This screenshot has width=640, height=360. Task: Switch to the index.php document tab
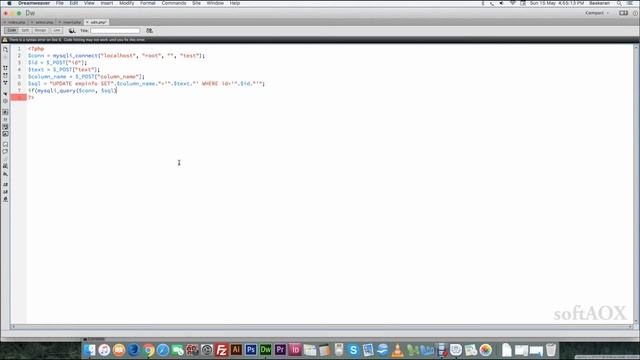coord(17,22)
